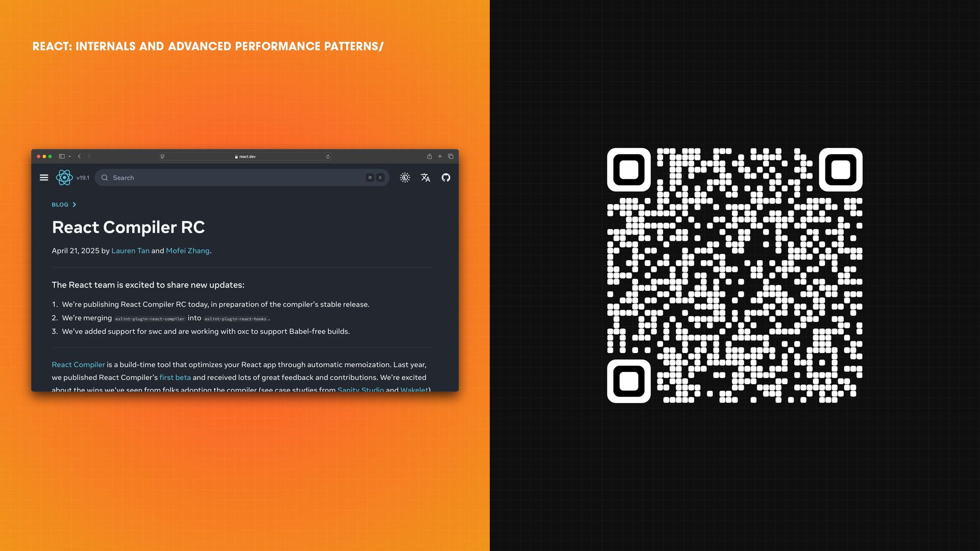The width and height of the screenshot is (980, 551).
Task: Open Mofei Zhang author link
Action: [x=187, y=251]
